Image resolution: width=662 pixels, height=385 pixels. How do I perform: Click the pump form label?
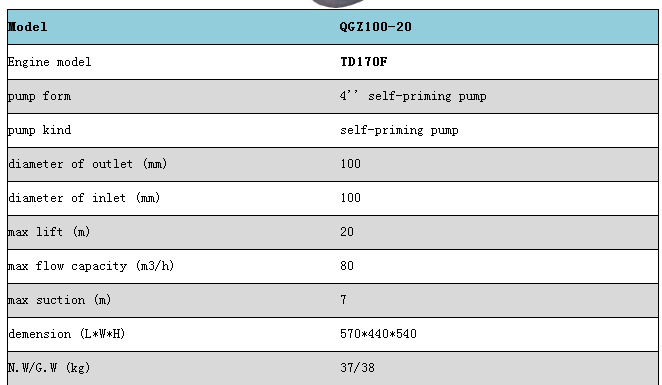(40, 96)
